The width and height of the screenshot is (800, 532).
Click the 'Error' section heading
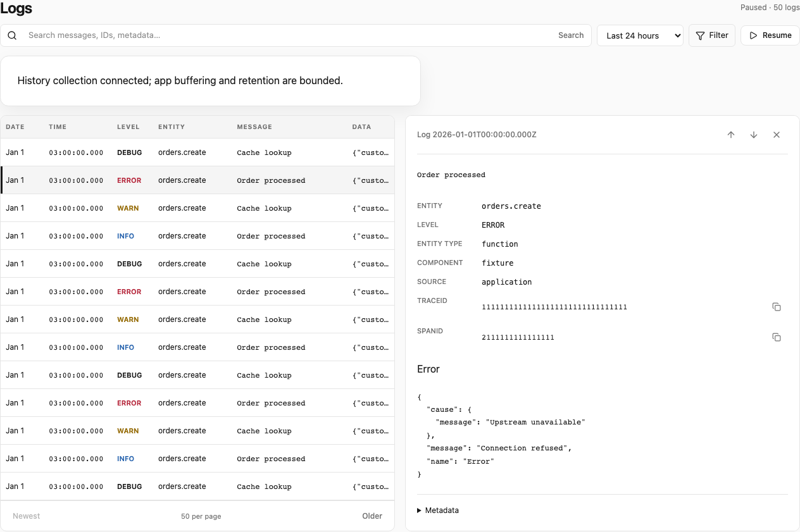pos(428,369)
